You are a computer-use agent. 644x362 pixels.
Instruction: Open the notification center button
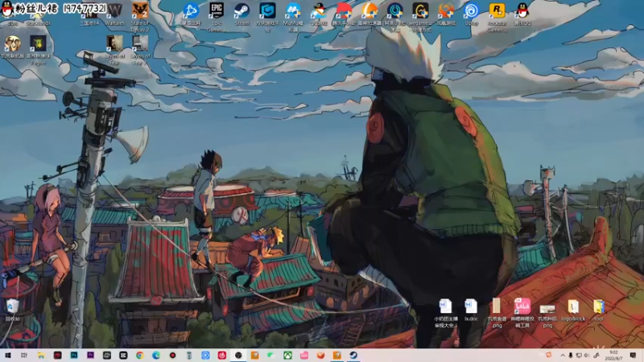click(634, 356)
